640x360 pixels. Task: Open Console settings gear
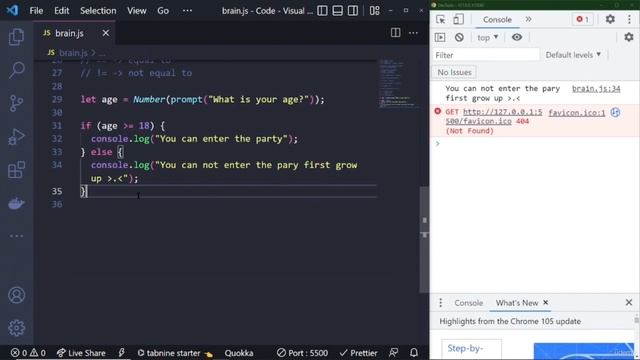629,37
